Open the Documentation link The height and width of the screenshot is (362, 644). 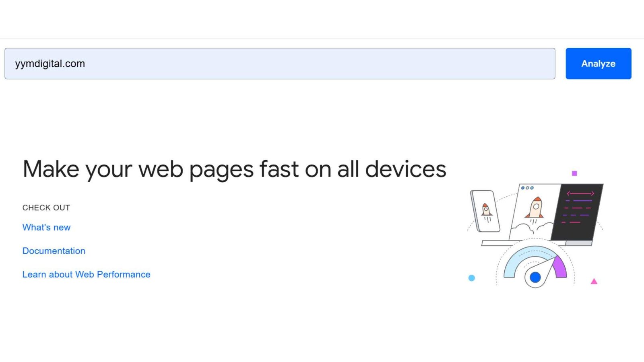pos(54,251)
